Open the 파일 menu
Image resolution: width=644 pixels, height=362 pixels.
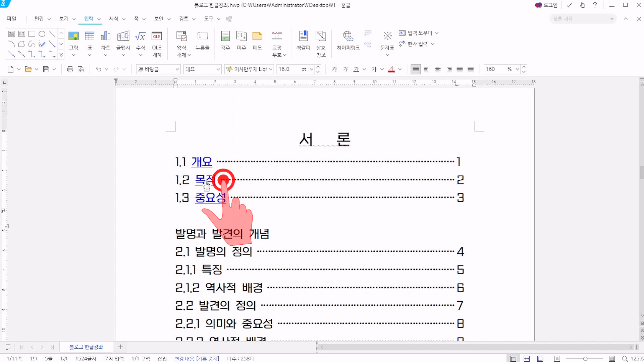(x=11, y=19)
